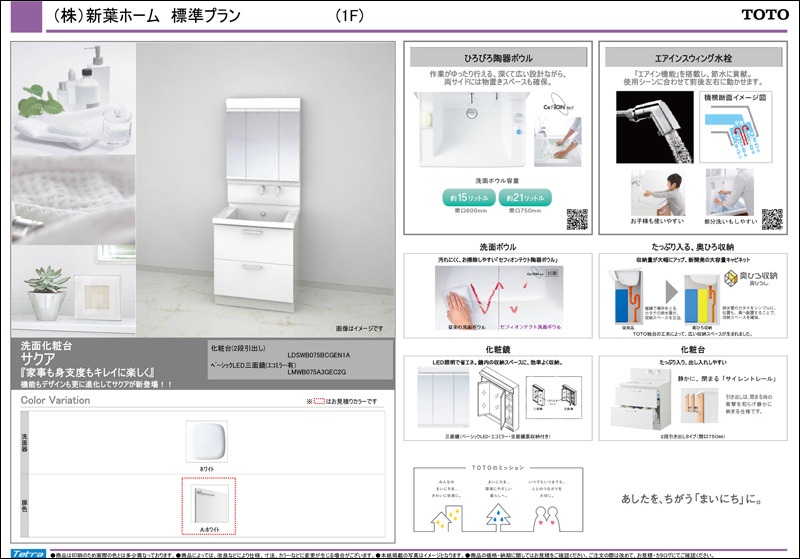The image size is (800, 559).
Task: Click the ベーシックLED三面鏡 label
Action: tap(253, 365)
